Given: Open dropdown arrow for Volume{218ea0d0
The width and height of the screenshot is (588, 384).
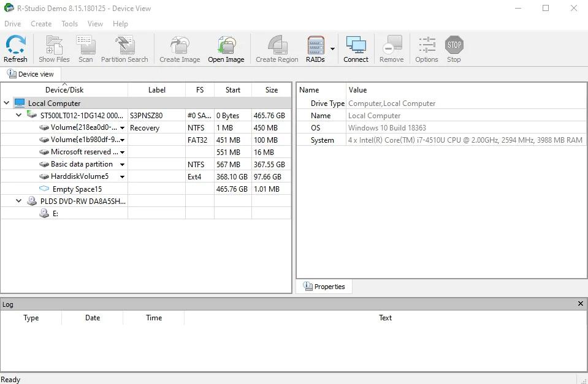Looking at the screenshot, I should [122, 128].
